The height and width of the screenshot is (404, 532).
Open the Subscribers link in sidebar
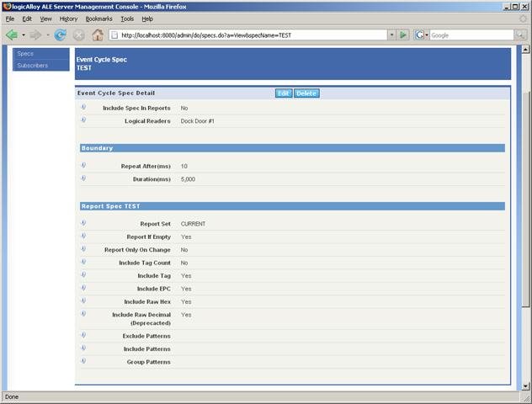tap(32, 66)
